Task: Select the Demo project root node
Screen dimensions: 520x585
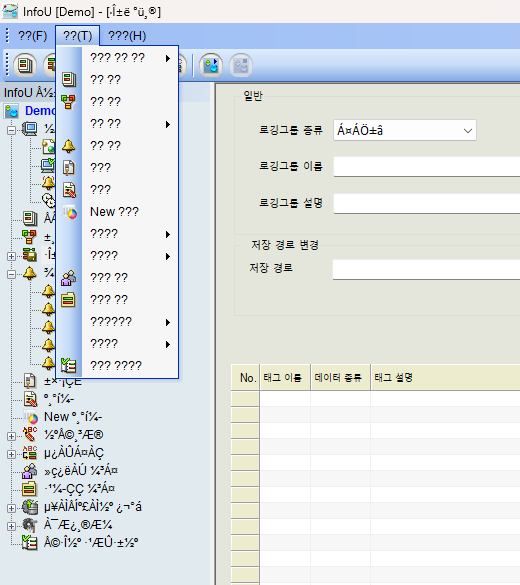Action: (x=40, y=111)
